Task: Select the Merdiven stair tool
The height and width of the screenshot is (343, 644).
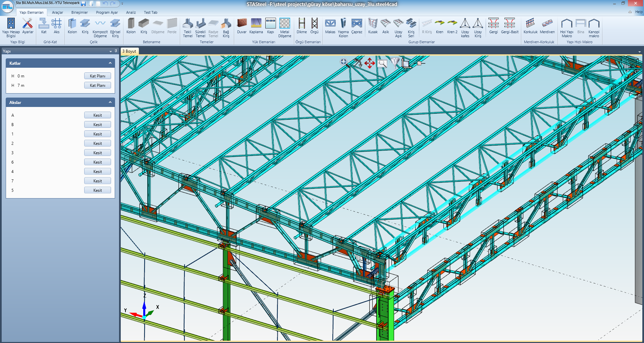Action: click(547, 26)
